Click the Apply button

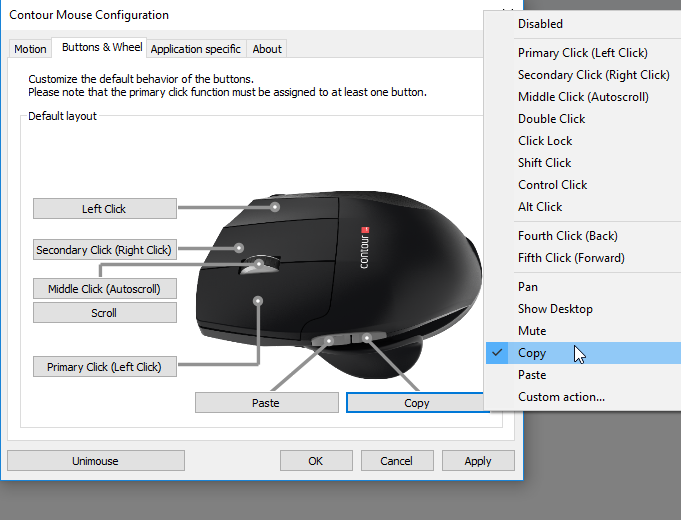(478, 460)
